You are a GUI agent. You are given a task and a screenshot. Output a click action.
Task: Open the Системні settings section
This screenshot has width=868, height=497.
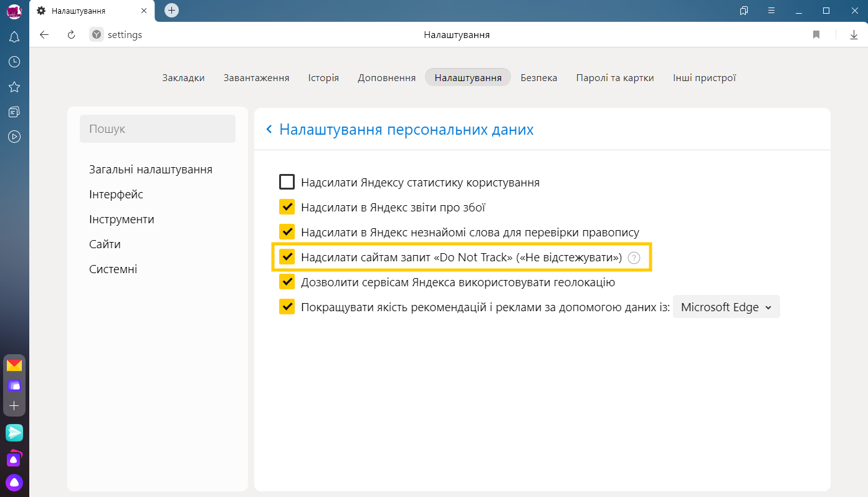(113, 269)
